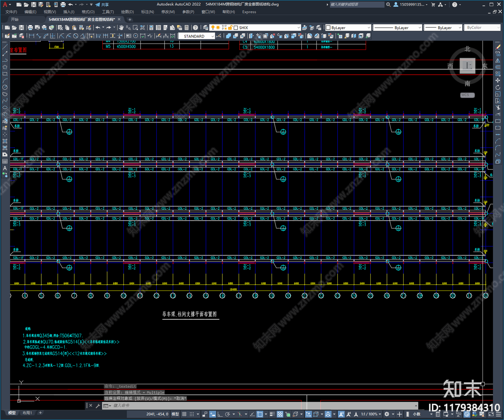Screen dimensions: 504x420
Task: Click the 1505999135 account sign-in button
Action: pos(411,4)
